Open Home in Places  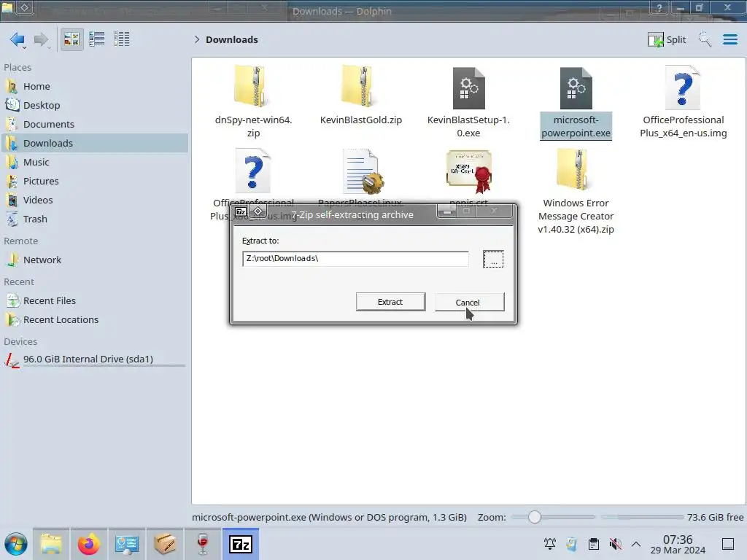pos(94,86)
